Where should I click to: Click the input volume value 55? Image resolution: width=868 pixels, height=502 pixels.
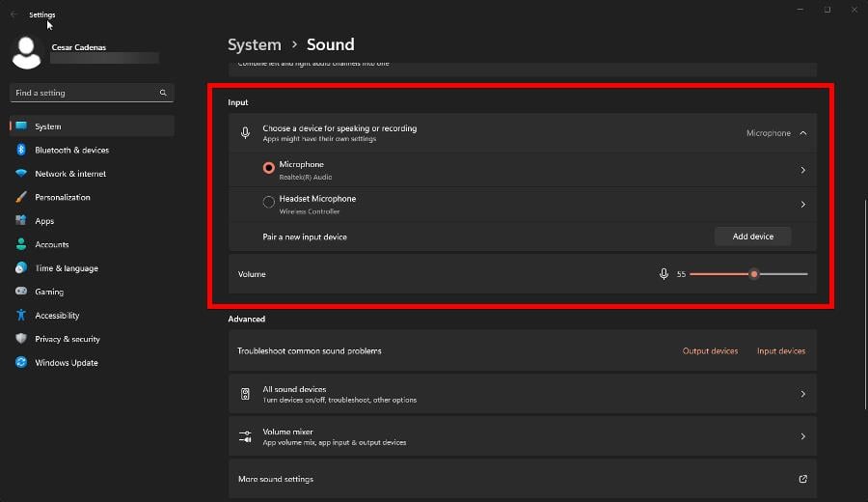(681, 274)
